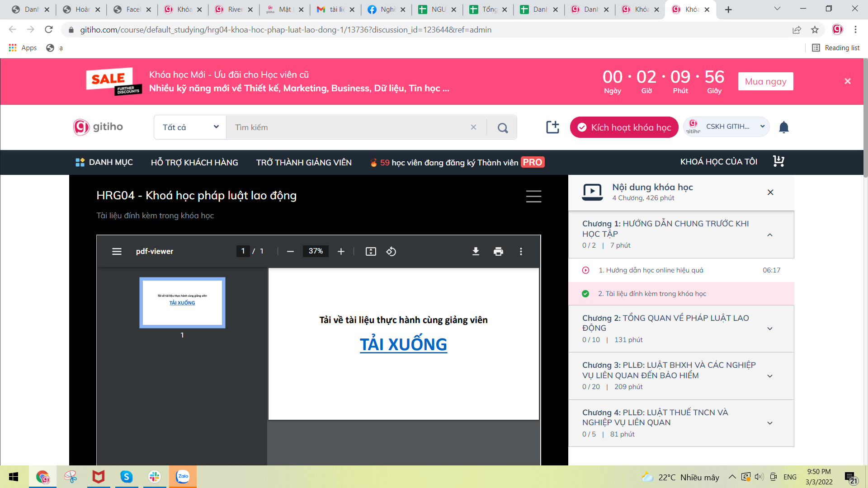Click the notification bell icon
This screenshot has width=868, height=488.
(784, 127)
